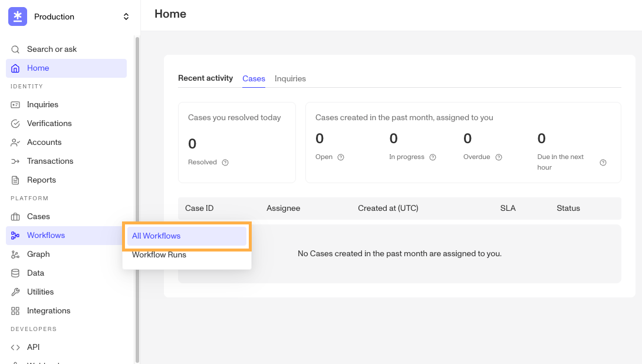The image size is (642, 364).
Task: Switch to the Cases activity tab
Action: pos(253,79)
